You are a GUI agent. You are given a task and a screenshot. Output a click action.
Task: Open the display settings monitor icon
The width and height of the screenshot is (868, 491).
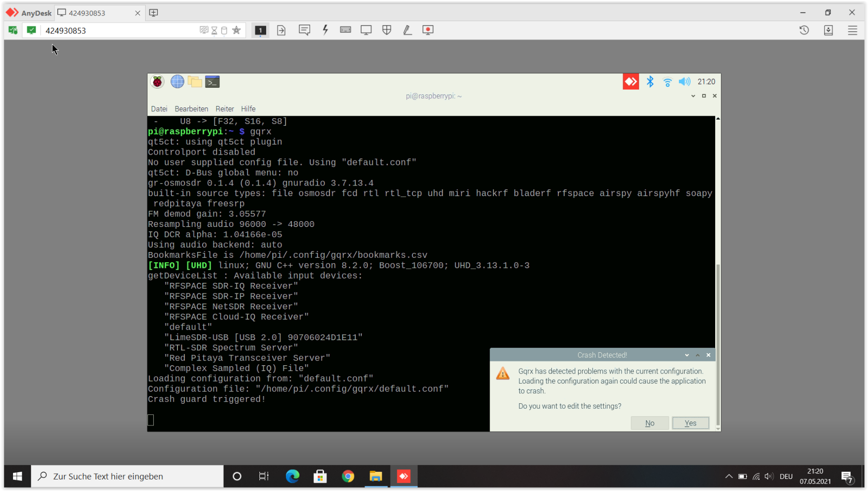[x=366, y=30]
